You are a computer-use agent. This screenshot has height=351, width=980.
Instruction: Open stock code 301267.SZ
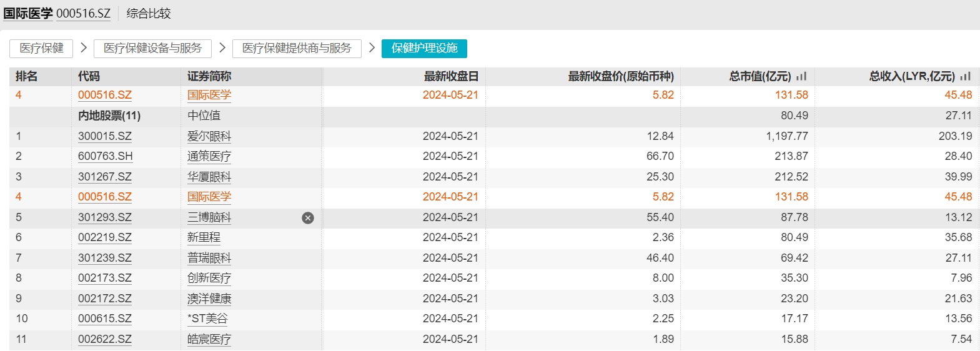pos(105,177)
